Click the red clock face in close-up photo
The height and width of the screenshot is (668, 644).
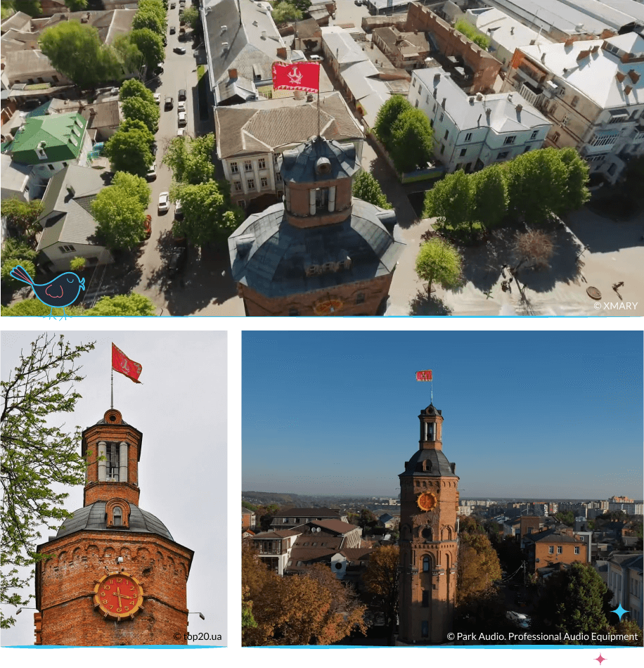(118, 596)
